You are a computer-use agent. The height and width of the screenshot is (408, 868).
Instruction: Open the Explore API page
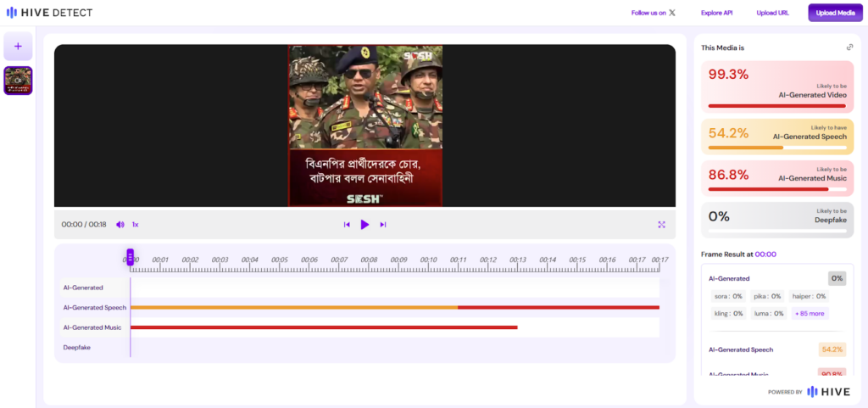(716, 13)
